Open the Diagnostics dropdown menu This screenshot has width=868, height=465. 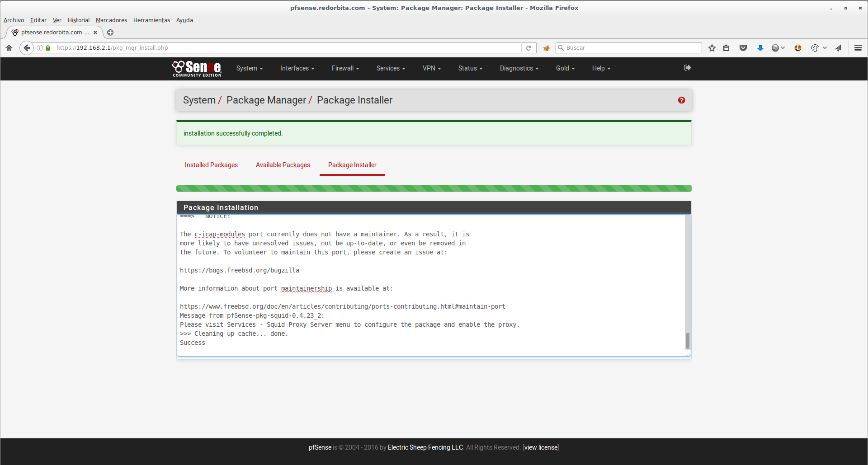click(x=519, y=68)
